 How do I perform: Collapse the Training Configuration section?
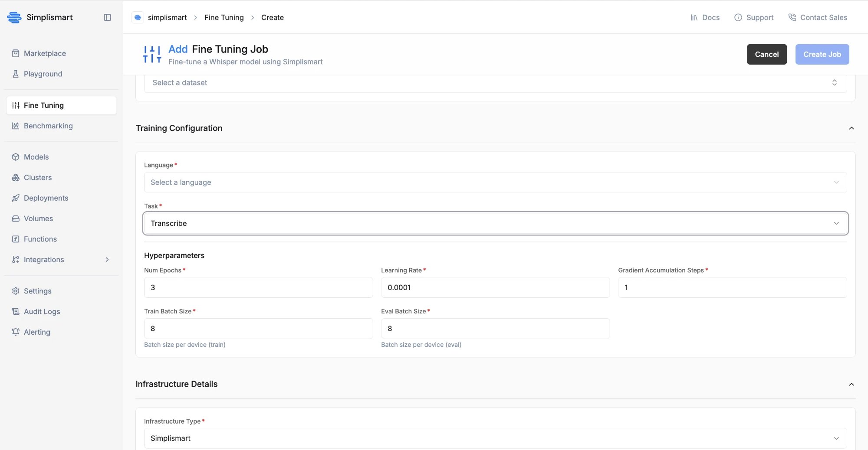tap(852, 128)
